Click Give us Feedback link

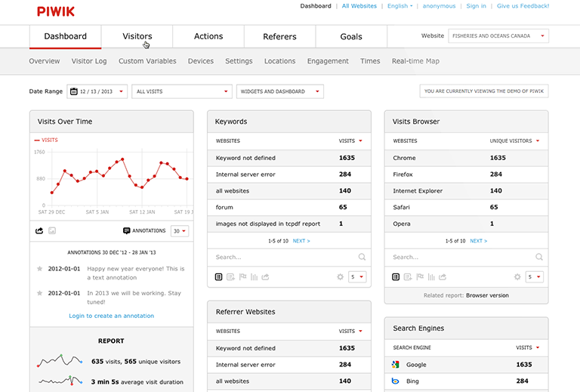click(523, 6)
